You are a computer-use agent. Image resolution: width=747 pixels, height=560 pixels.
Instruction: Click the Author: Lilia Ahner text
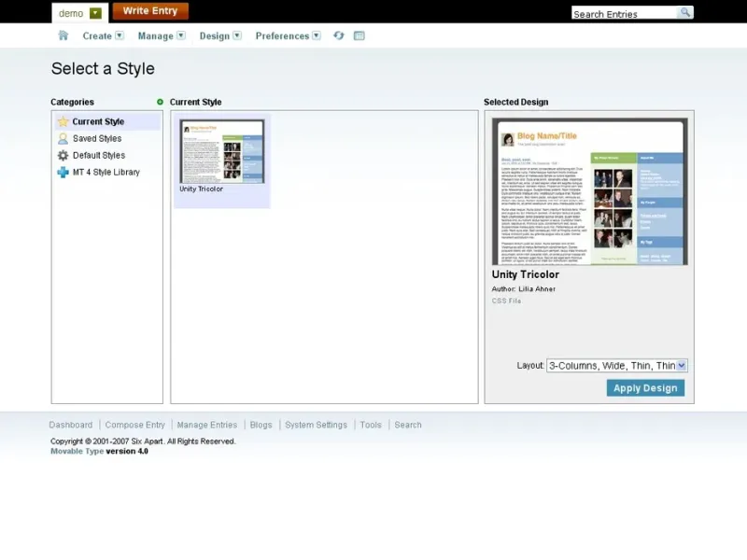coord(524,289)
